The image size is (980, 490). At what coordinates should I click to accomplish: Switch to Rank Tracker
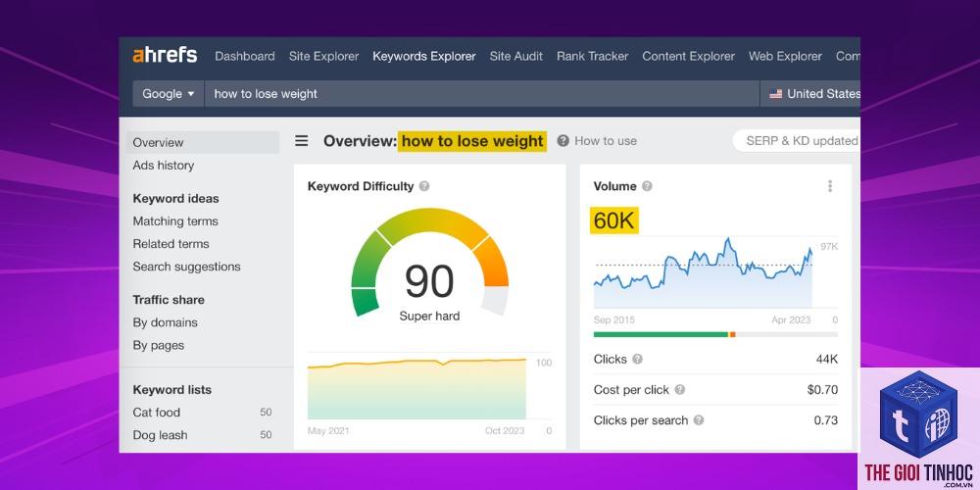coord(593,56)
